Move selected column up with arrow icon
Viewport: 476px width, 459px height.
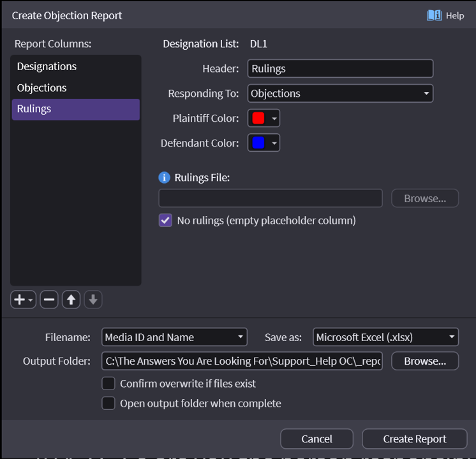click(71, 300)
